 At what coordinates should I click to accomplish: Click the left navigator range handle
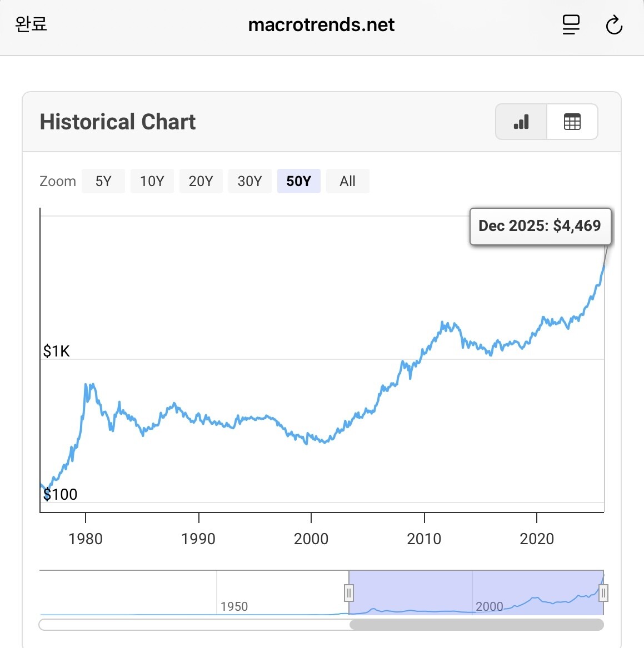349,593
